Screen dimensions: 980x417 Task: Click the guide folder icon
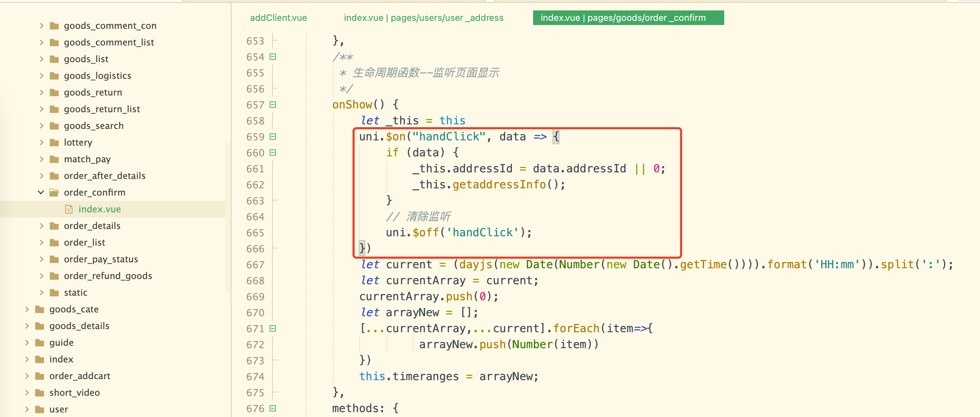coord(40,343)
